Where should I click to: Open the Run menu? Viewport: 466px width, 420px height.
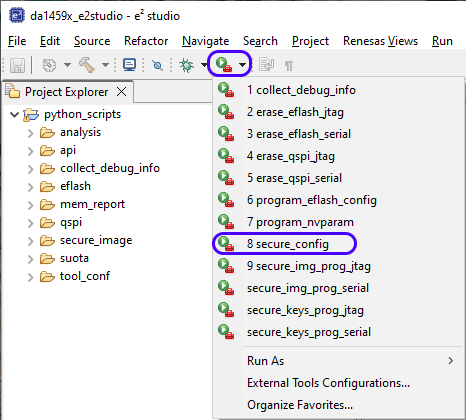442,41
